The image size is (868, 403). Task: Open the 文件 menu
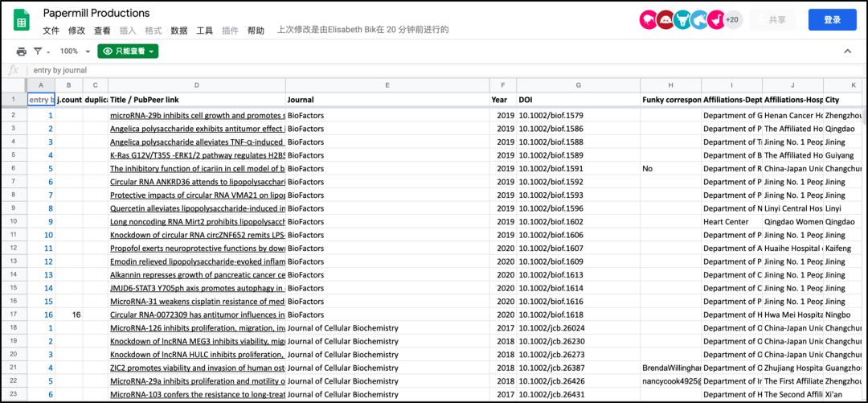pyautogui.click(x=51, y=31)
